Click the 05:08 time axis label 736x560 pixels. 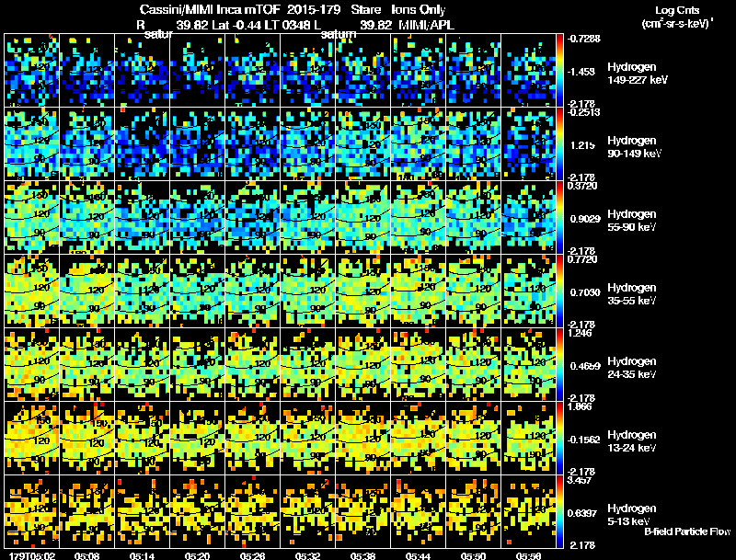86,555
